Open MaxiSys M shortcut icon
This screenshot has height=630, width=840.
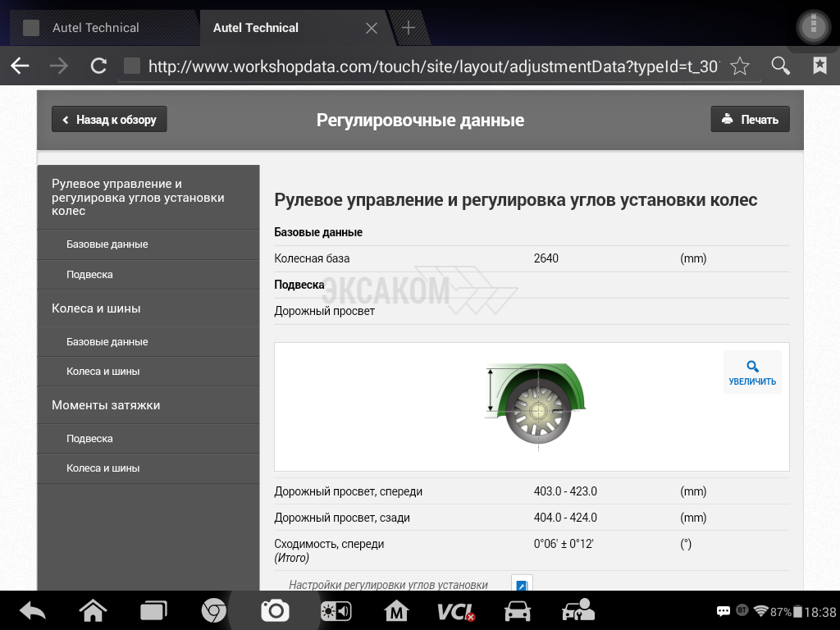click(396, 611)
